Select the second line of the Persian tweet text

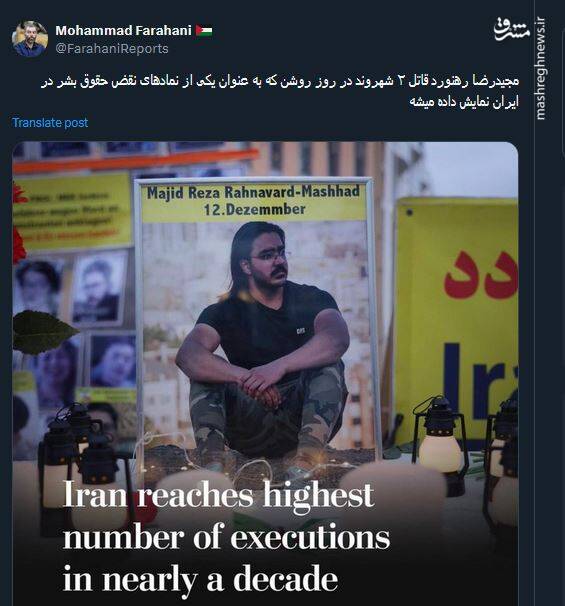click(464, 103)
